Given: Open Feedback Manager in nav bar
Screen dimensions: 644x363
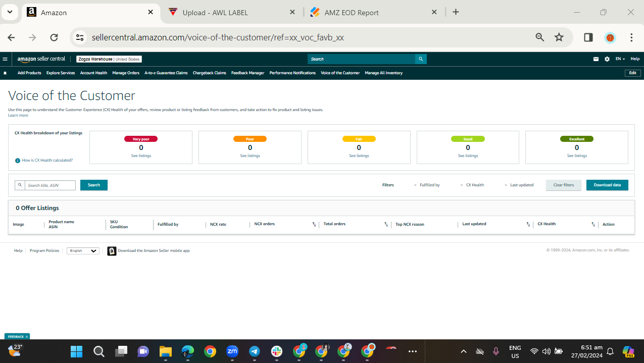Looking at the screenshot, I should (x=247, y=73).
